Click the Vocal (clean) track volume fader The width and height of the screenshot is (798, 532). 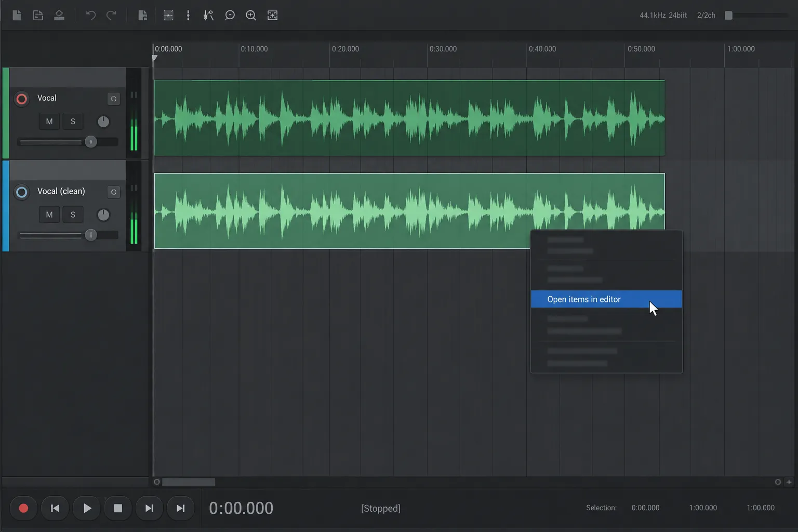91,235
